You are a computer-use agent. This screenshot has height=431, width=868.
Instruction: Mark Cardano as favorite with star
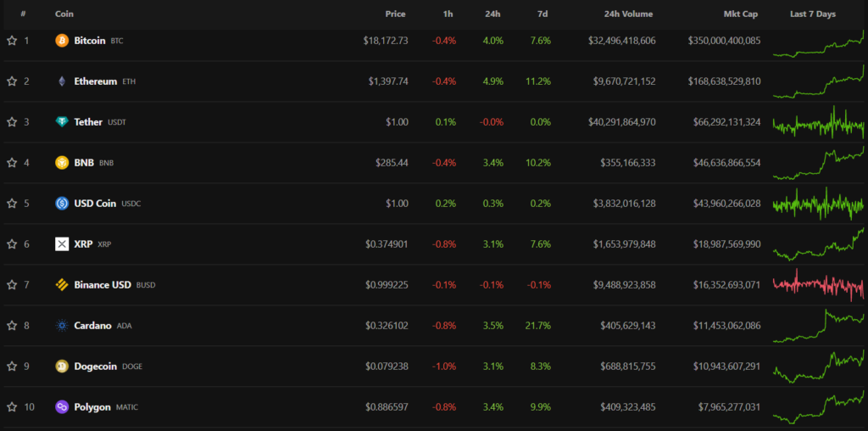click(12, 326)
